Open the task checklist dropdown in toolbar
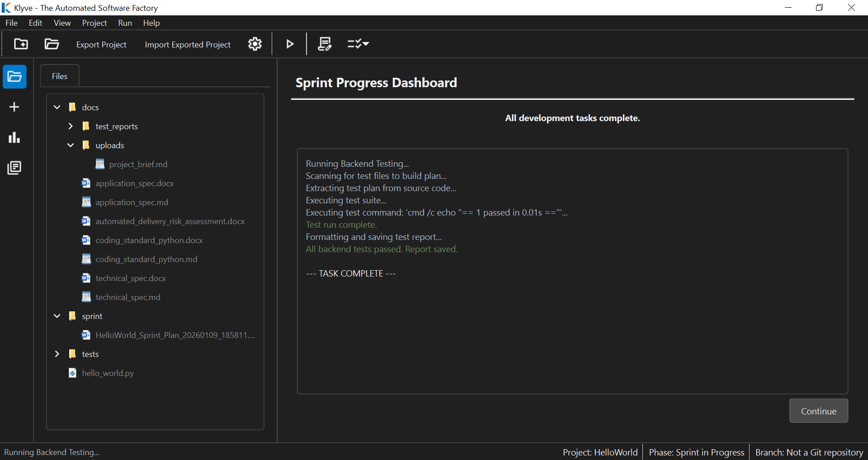The image size is (868, 460). pyautogui.click(x=358, y=44)
